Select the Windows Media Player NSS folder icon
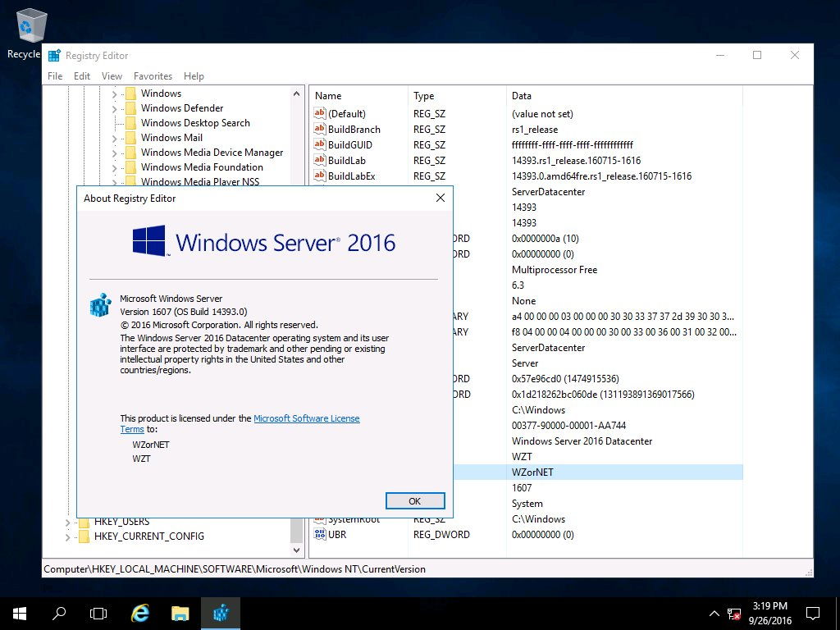 130,181
